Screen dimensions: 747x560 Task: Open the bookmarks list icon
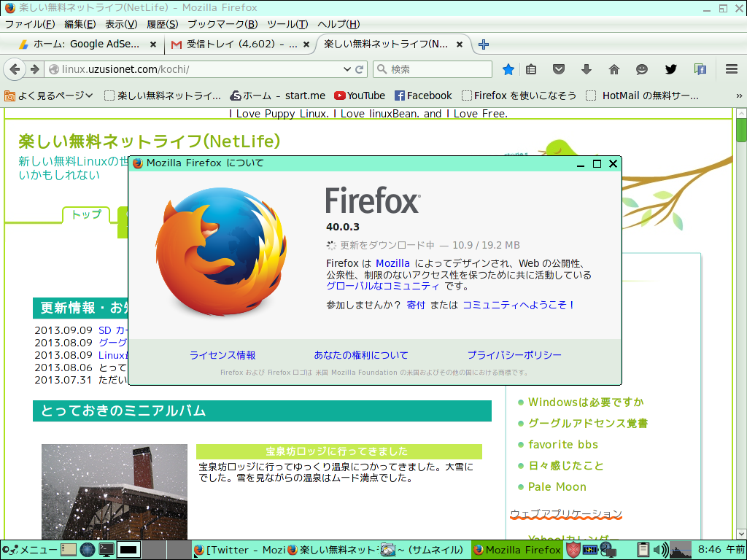pyautogui.click(x=531, y=69)
